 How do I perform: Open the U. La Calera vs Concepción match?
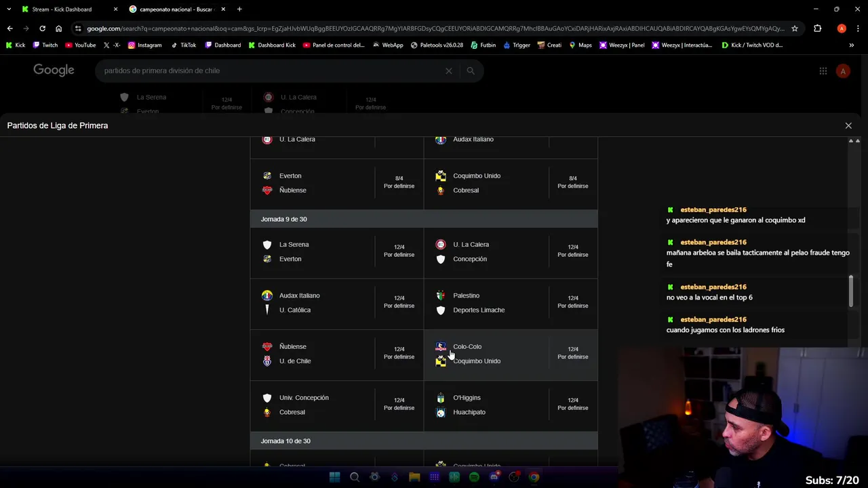tap(511, 252)
